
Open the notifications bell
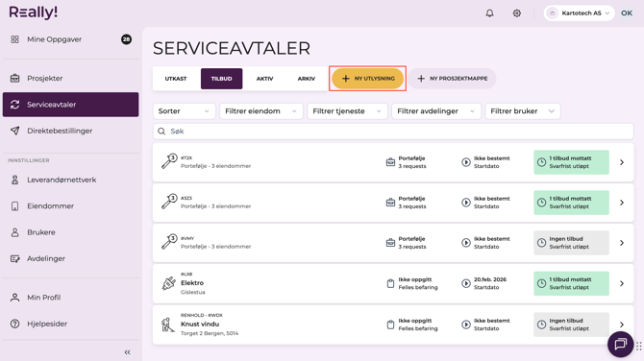tap(489, 13)
